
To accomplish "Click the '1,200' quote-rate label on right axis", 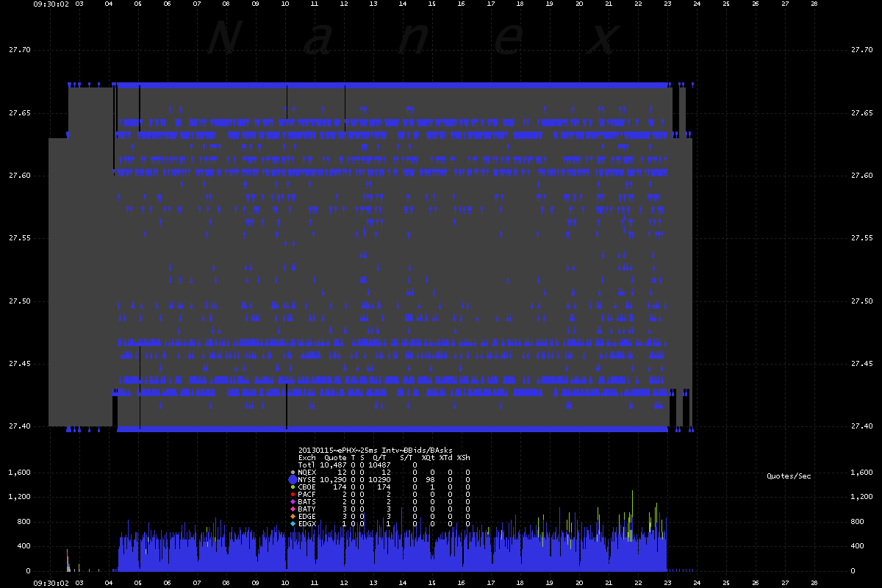I will point(861,497).
